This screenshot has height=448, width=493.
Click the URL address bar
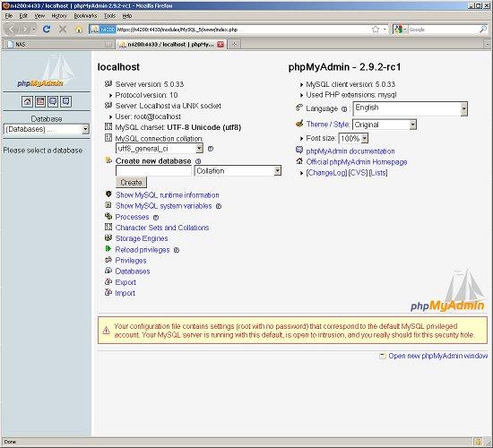click(x=239, y=30)
